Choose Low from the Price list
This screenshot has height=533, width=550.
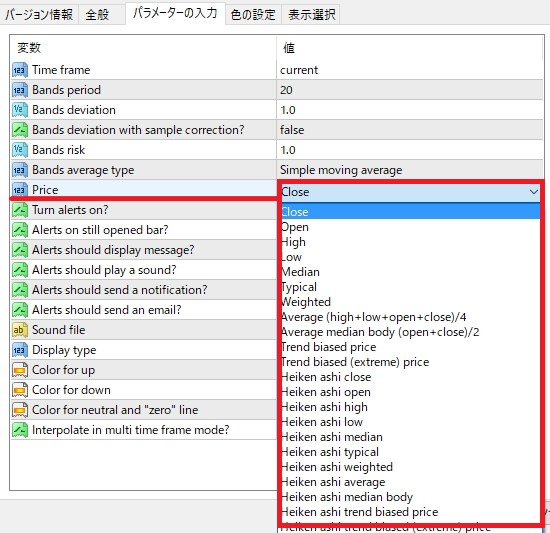point(410,257)
